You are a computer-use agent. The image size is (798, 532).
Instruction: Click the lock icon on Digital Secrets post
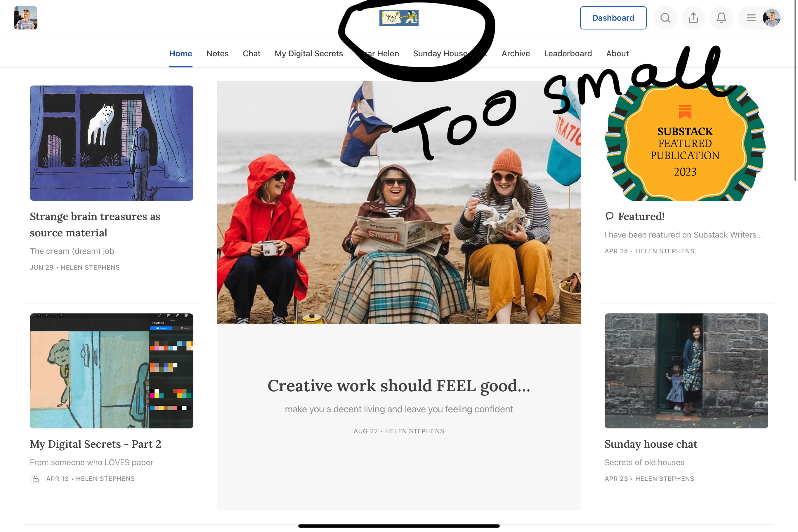click(x=35, y=478)
